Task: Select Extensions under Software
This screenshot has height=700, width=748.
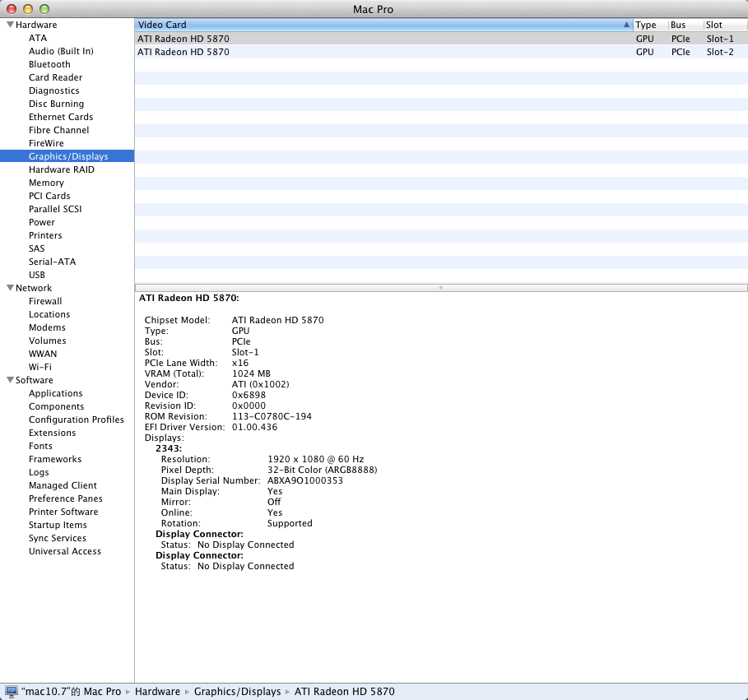Action: [52, 433]
